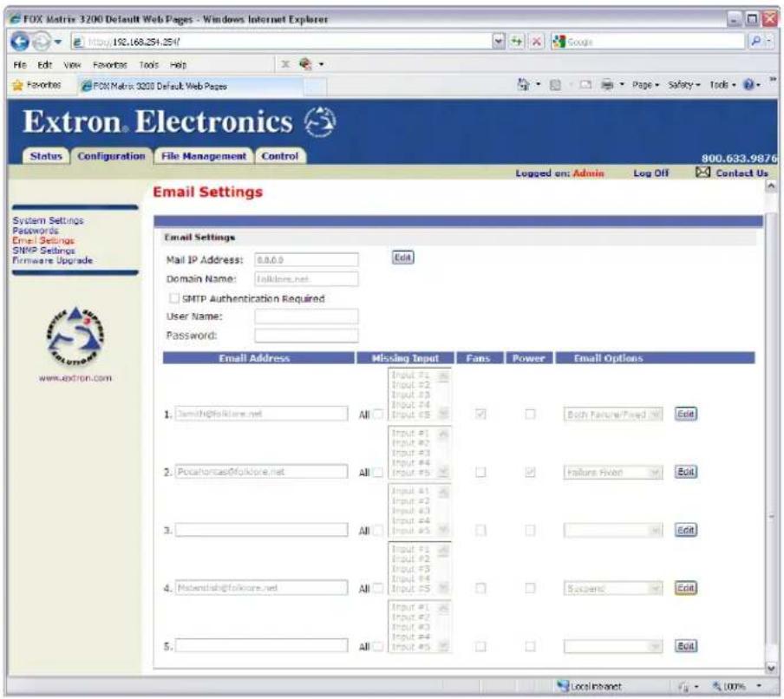784x699 pixels.
Task: Click the Google search provider icon
Action: [559, 42]
